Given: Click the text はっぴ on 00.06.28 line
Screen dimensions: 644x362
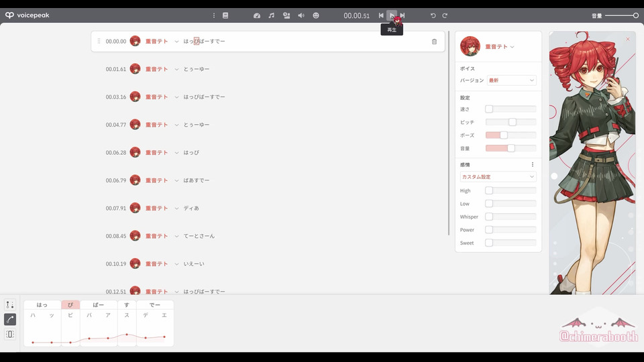Looking at the screenshot, I should [191, 153].
